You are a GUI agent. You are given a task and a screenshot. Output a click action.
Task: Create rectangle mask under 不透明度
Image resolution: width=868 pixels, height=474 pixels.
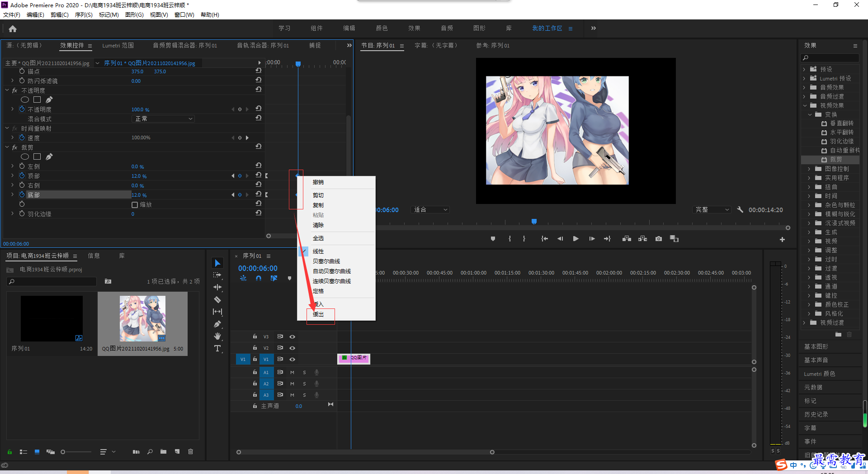(x=37, y=100)
